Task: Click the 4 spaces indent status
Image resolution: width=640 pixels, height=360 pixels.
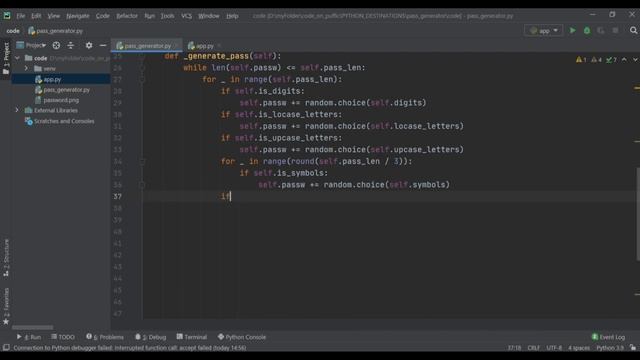Action: pos(579,348)
